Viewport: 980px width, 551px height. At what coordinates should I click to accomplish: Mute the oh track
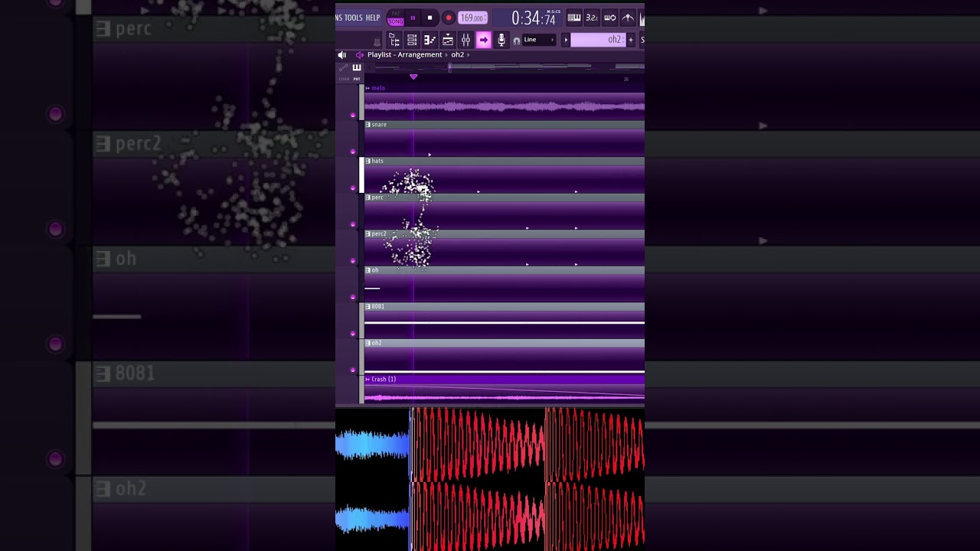tap(353, 297)
